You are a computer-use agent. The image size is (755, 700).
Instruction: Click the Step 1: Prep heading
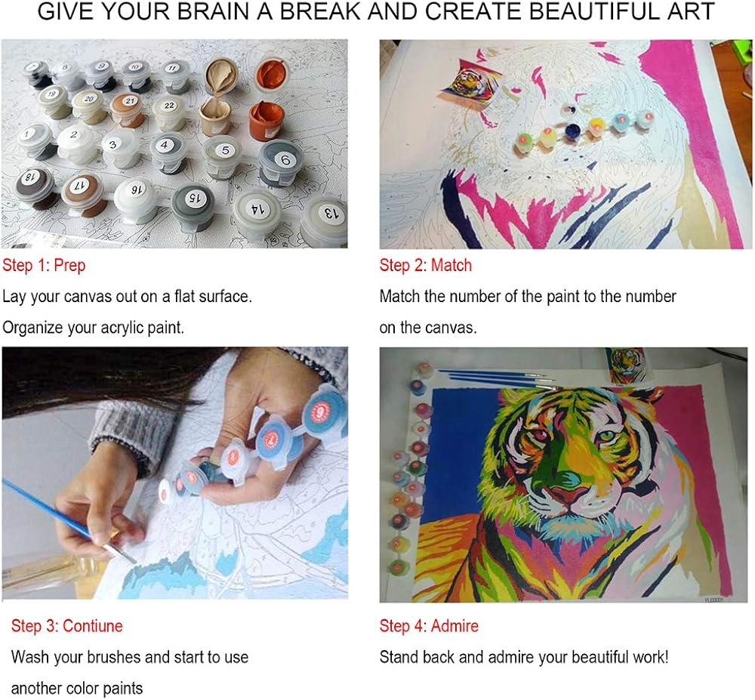(44, 265)
